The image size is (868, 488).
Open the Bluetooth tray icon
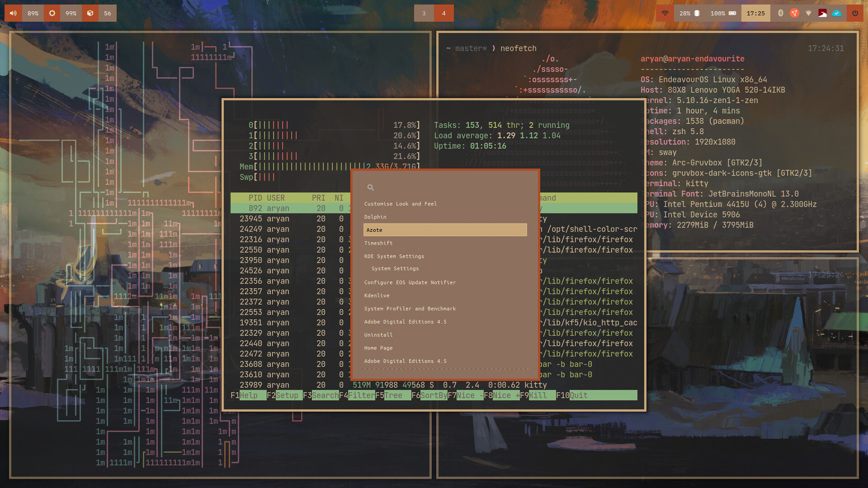[x=780, y=13]
